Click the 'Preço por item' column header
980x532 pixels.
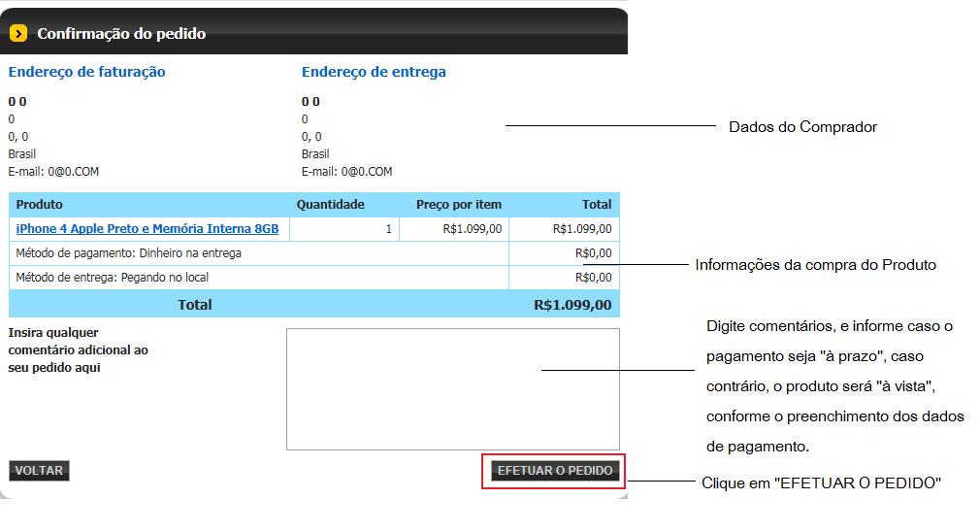coord(458,205)
